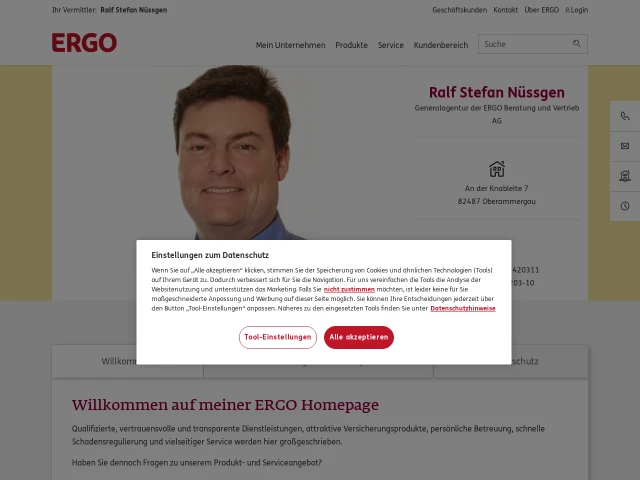Screen dimensions: 640x480
Task: Click the Alle akzeptieren button
Action: (359, 337)
